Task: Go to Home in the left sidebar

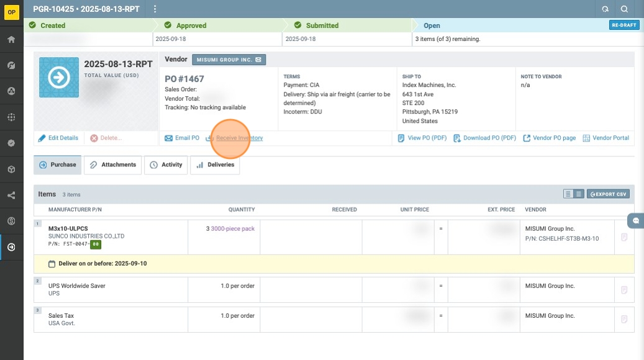Action: click(11, 40)
